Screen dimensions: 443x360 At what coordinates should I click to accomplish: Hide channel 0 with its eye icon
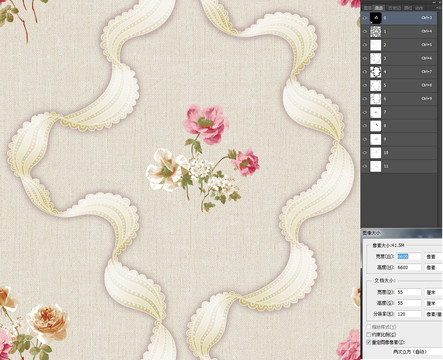point(365,18)
